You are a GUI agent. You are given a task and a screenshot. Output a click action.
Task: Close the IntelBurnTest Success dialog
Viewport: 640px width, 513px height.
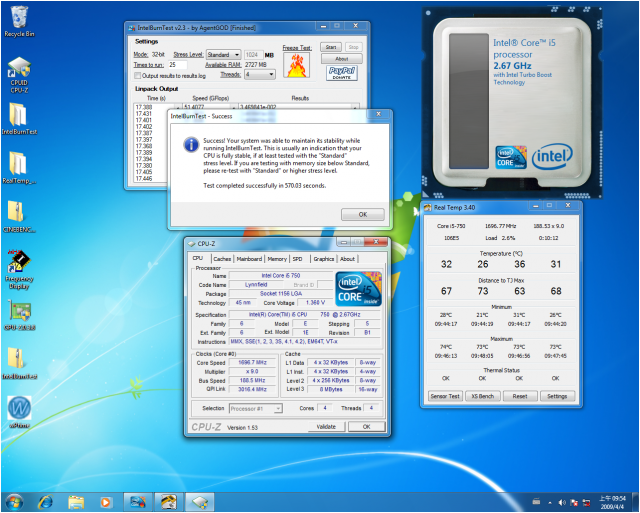(x=378, y=114)
